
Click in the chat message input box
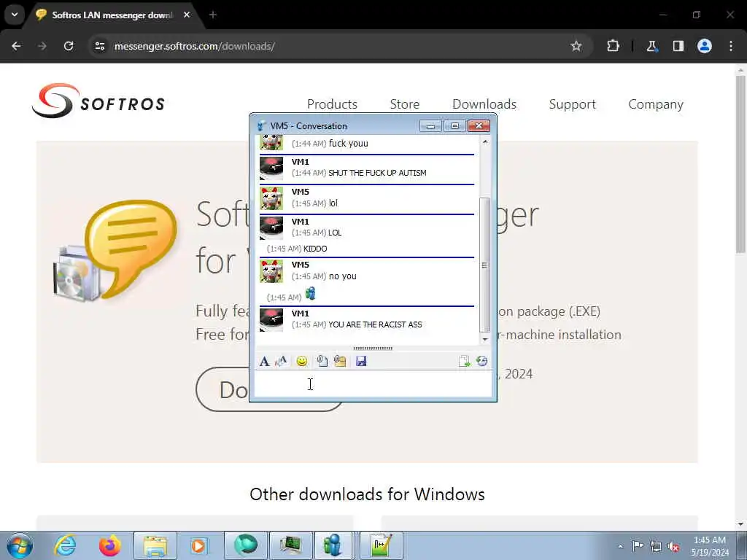[x=373, y=384]
